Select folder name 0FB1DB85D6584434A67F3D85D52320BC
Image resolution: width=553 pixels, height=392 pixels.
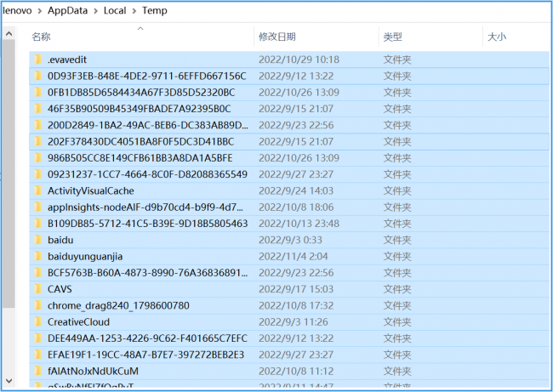point(141,93)
